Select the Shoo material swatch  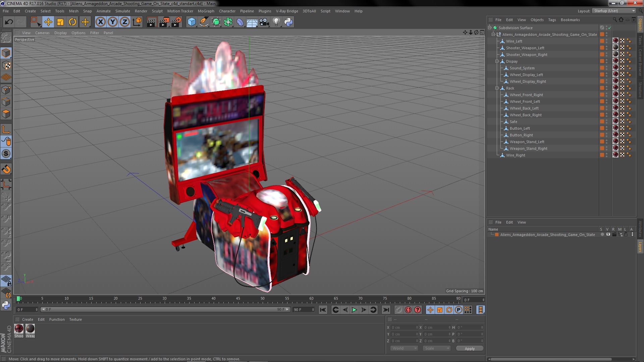pyautogui.click(x=19, y=328)
